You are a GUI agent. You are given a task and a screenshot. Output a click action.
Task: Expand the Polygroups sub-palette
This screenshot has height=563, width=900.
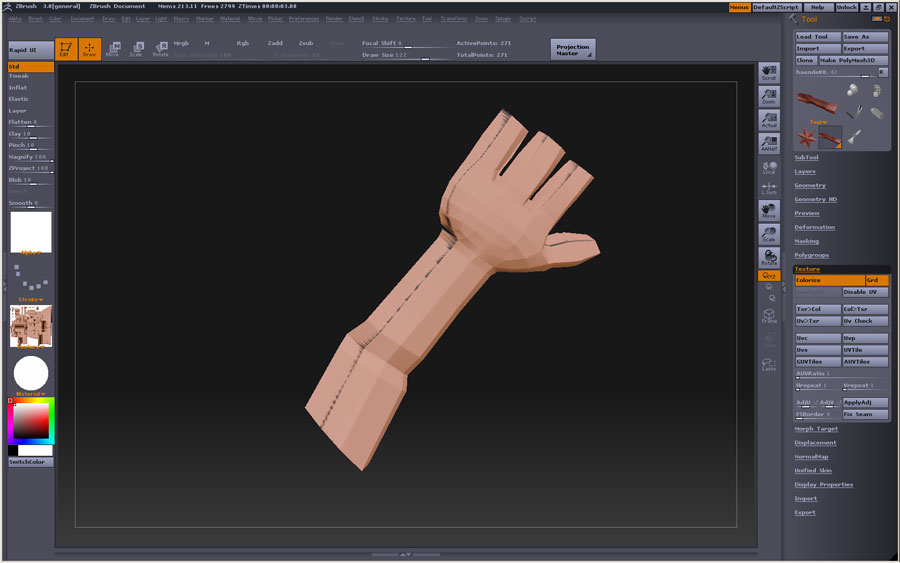click(x=812, y=255)
